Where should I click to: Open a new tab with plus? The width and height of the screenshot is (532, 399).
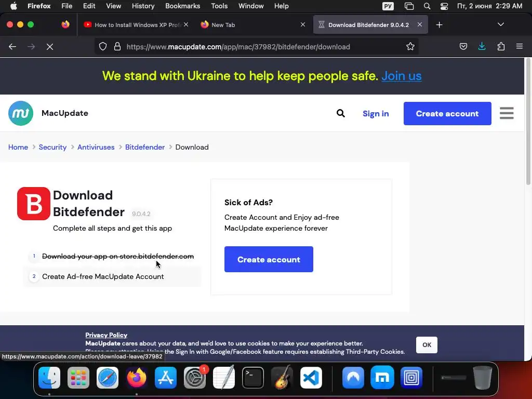click(x=439, y=25)
